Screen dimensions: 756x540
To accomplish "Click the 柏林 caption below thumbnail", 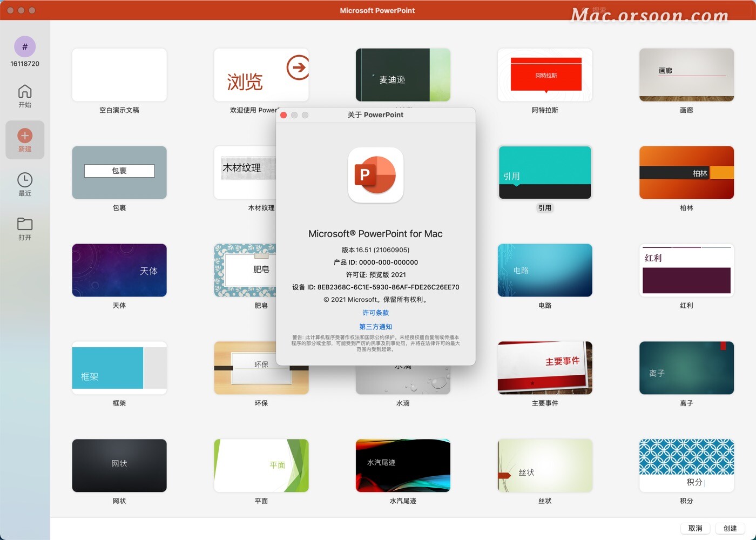I will click(687, 208).
